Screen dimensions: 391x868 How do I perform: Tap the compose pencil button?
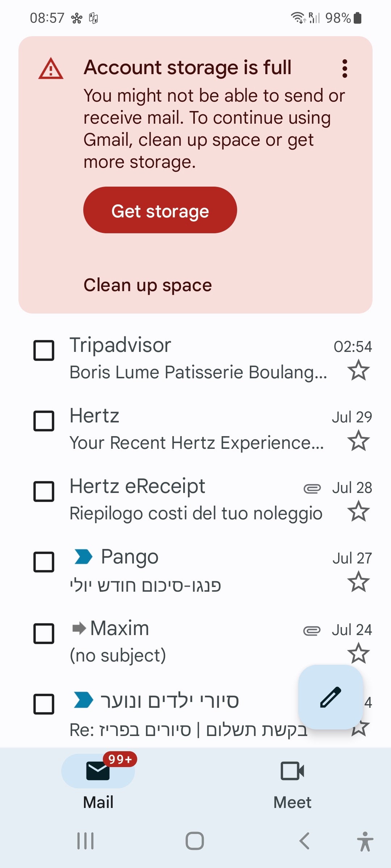pyautogui.click(x=331, y=697)
